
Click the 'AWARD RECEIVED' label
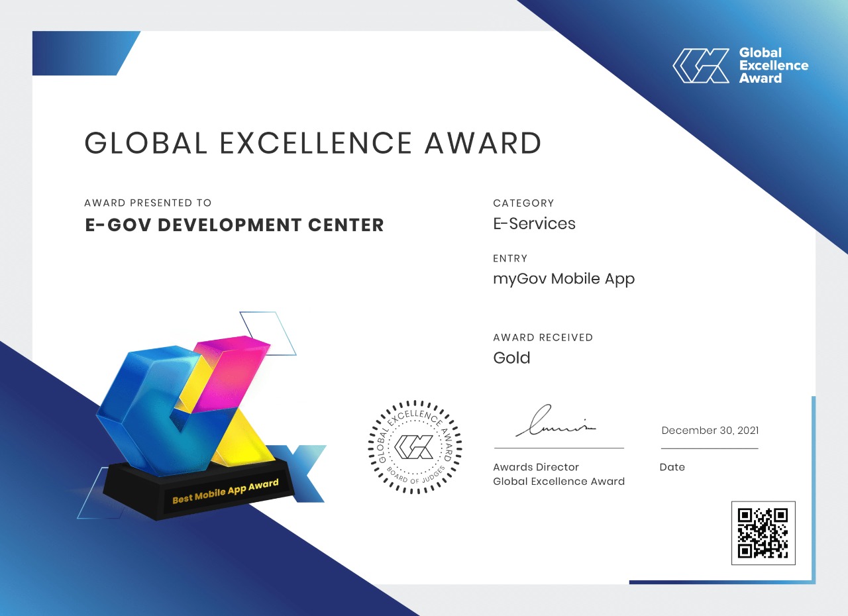pos(543,337)
